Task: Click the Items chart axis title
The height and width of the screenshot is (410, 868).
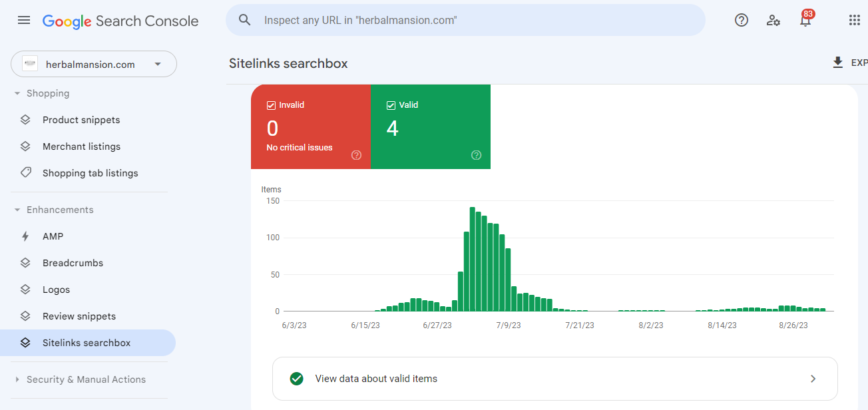Action: coord(272,190)
